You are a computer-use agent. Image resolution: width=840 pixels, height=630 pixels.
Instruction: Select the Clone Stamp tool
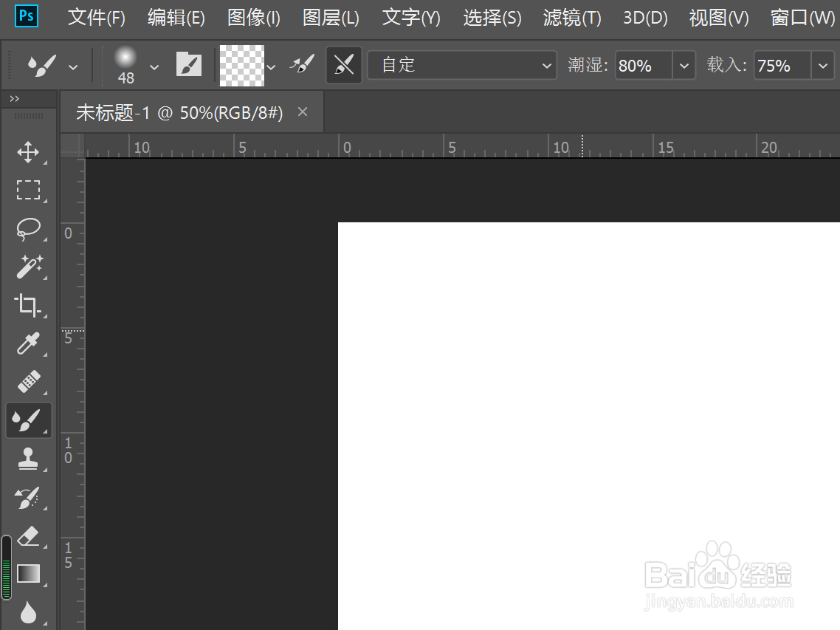pyautogui.click(x=28, y=459)
